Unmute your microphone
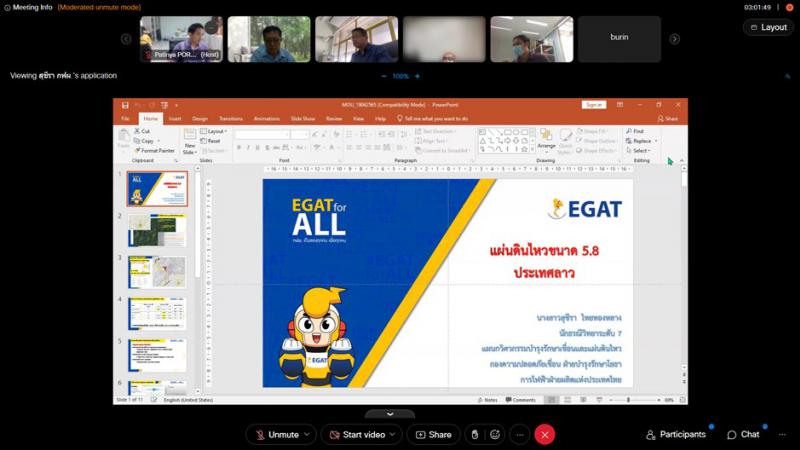Screen dimensions: 800x450 point(278,435)
